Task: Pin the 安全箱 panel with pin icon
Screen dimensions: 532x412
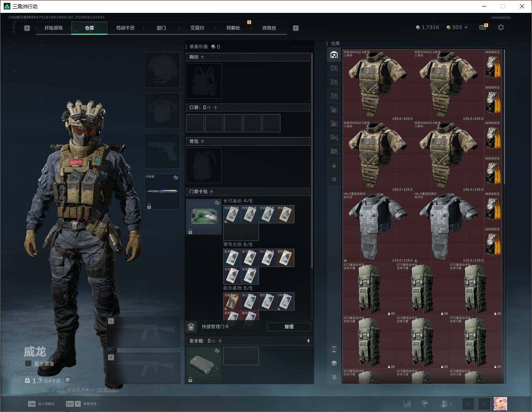Action: [308, 341]
